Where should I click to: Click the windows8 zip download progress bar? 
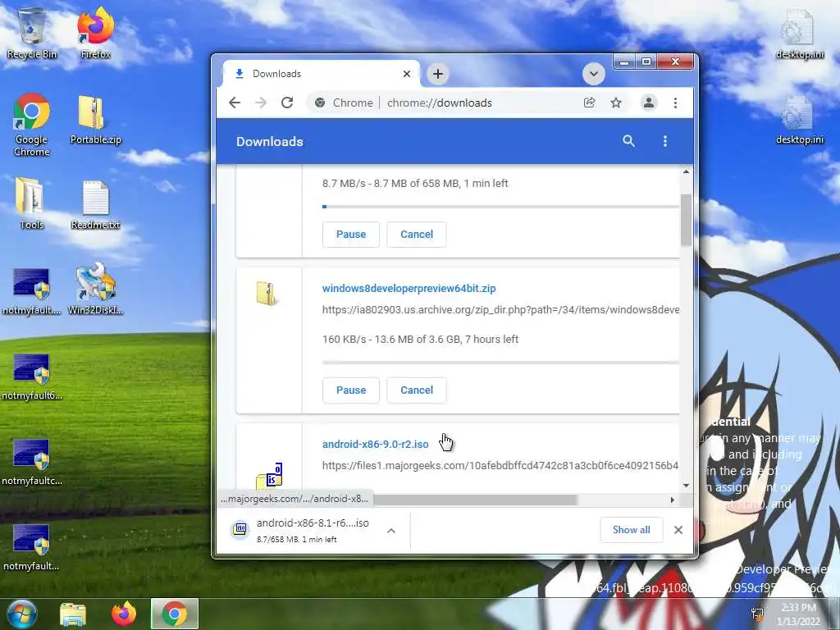tap(501, 363)
